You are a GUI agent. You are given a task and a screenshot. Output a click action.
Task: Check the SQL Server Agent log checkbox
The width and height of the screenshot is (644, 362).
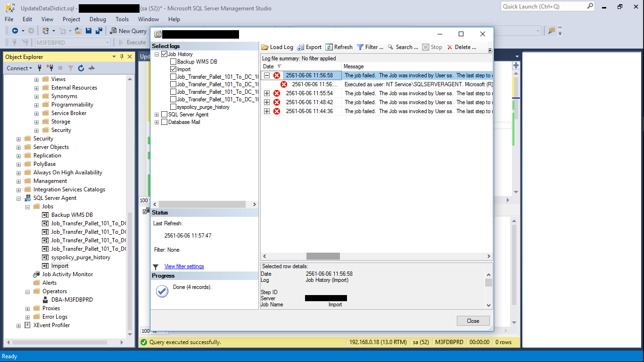click(x=164, y=115)
